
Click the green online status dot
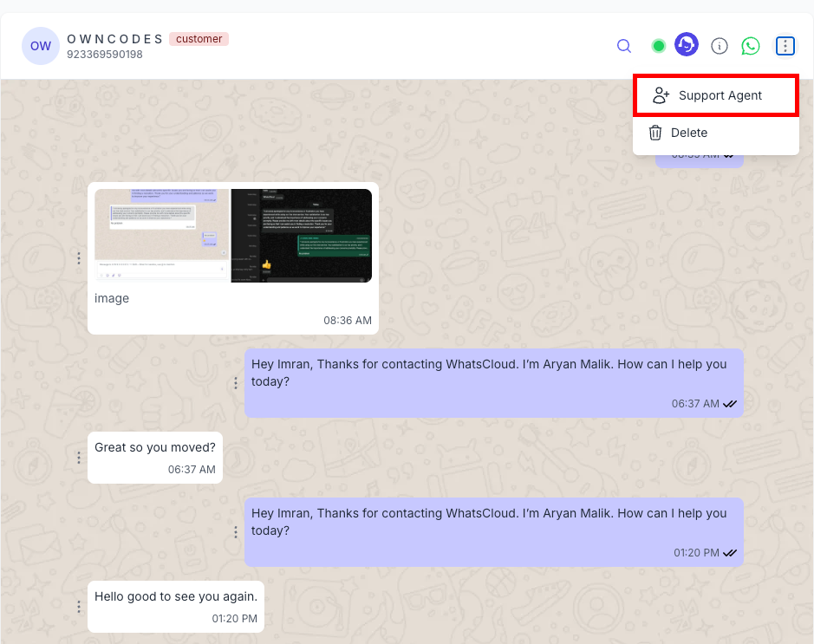tap(659, 46)
